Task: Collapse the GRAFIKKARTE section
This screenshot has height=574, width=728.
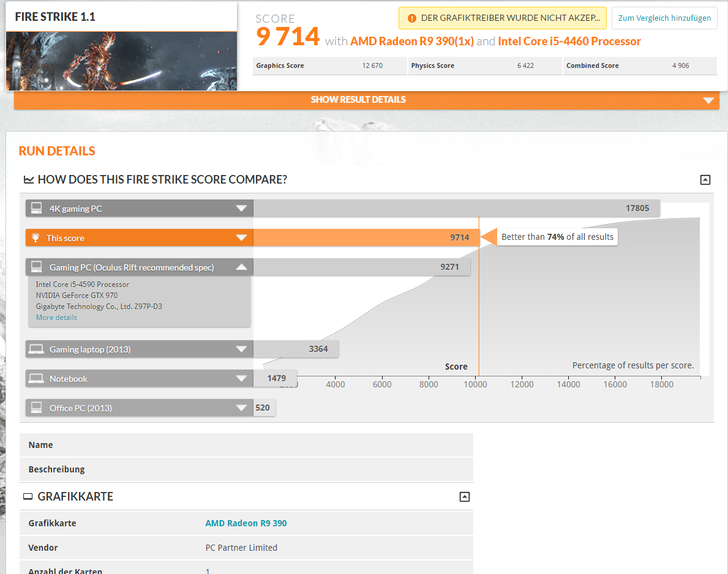Action: 464,496
